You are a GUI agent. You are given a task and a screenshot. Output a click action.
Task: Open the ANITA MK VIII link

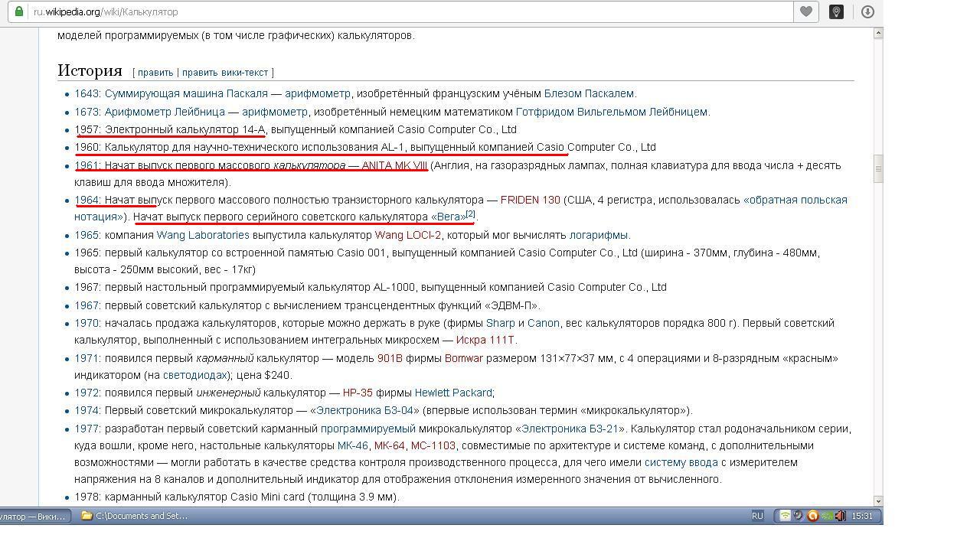(x=394, y=165)
